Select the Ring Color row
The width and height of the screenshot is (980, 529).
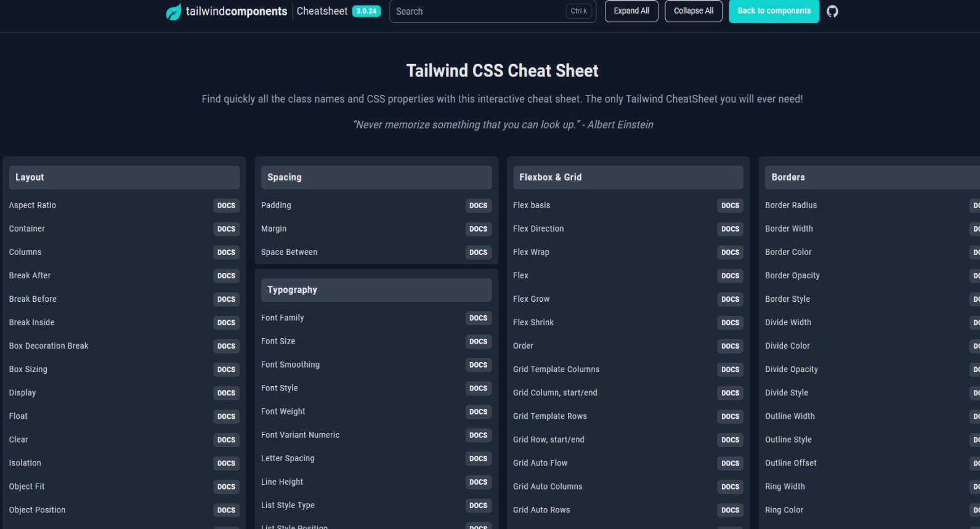[872, 510]
